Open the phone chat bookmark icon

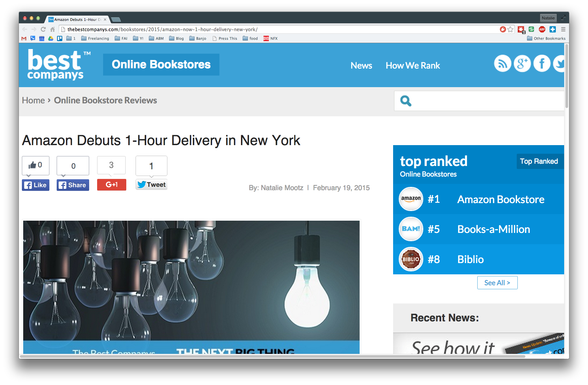pos(33,38)
